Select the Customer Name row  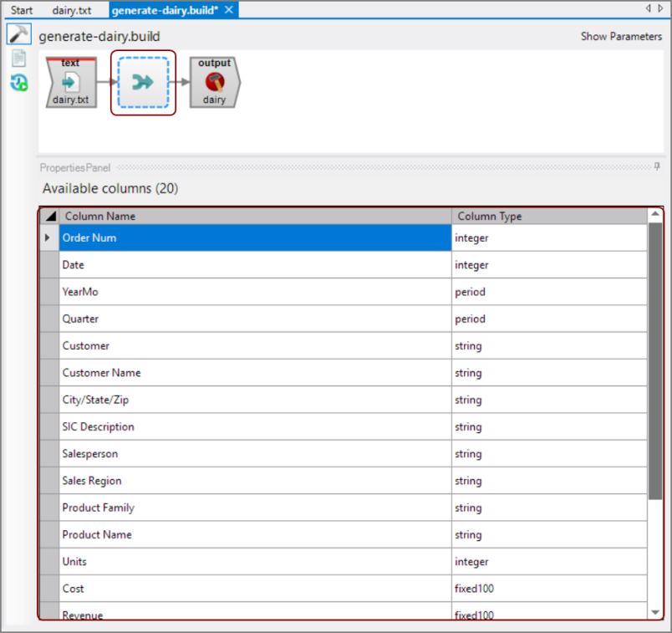(x=255, y=373)
